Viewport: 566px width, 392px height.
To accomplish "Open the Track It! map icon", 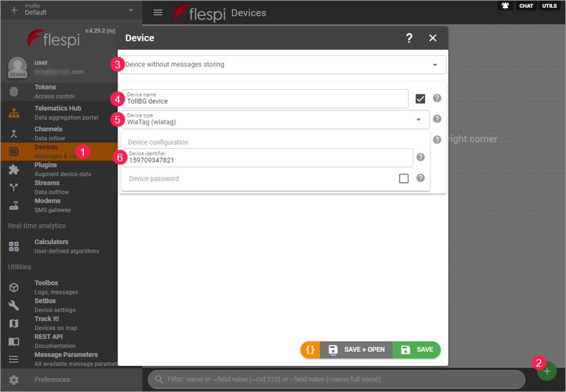I will 14,323.
